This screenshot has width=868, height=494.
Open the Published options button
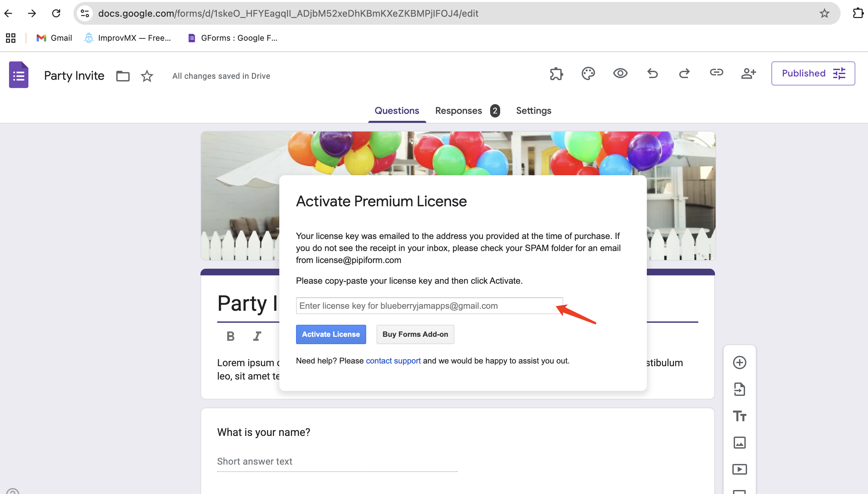(813, 74)
